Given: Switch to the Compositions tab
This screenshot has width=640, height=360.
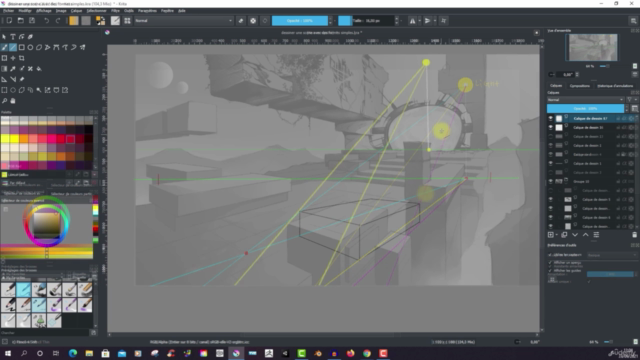Looking at the screenshot, I should pos(580,86).
